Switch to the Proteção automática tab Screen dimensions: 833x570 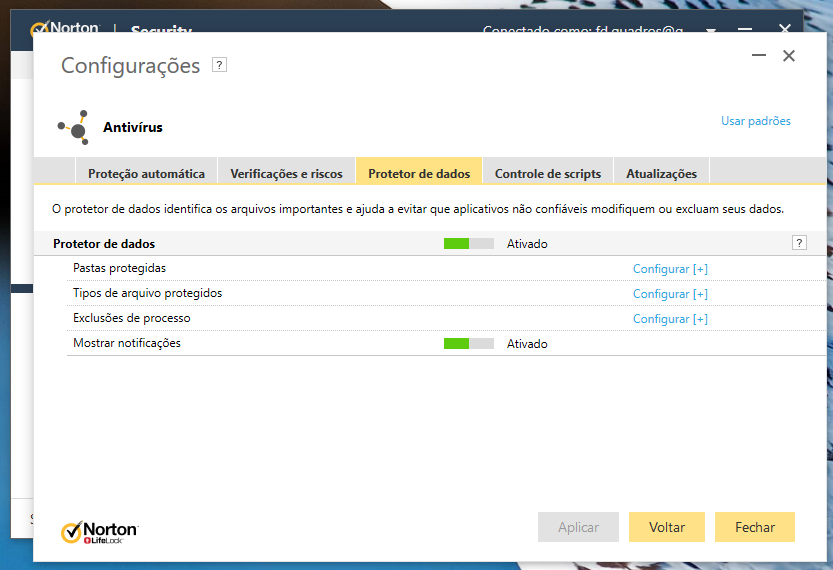(x=146, y=171)
